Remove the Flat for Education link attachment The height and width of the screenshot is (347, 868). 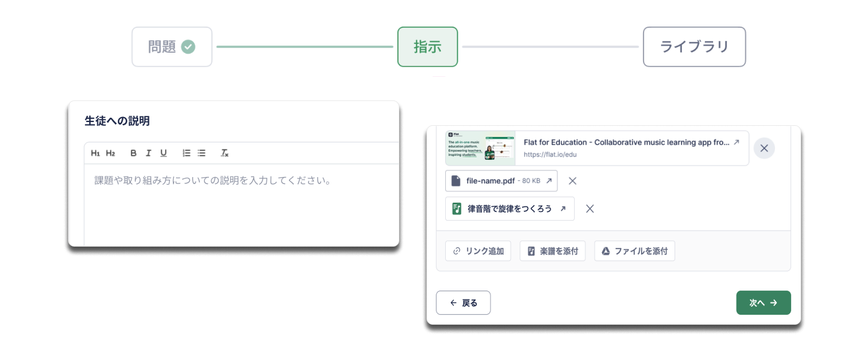tap(764, 148)
